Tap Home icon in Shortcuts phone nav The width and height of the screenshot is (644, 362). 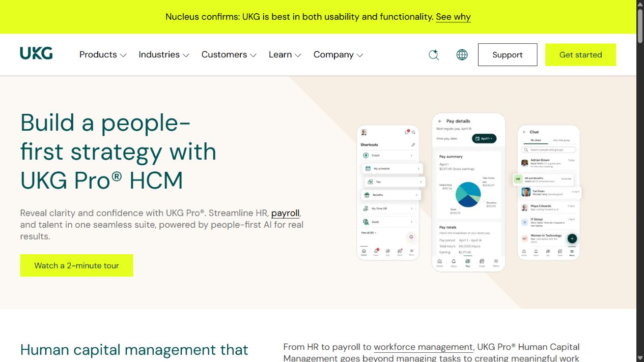tap(363, 252)
